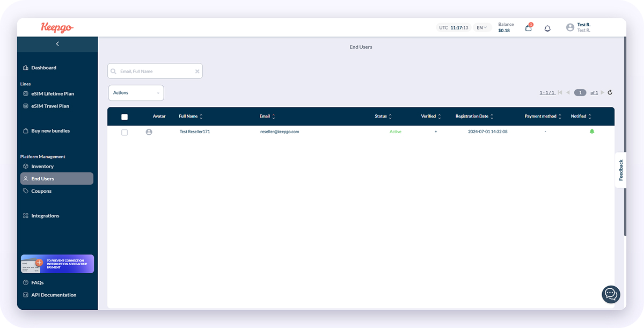
Task: Click the Test Reseller171 avatar icon
Action: (149, 132)
